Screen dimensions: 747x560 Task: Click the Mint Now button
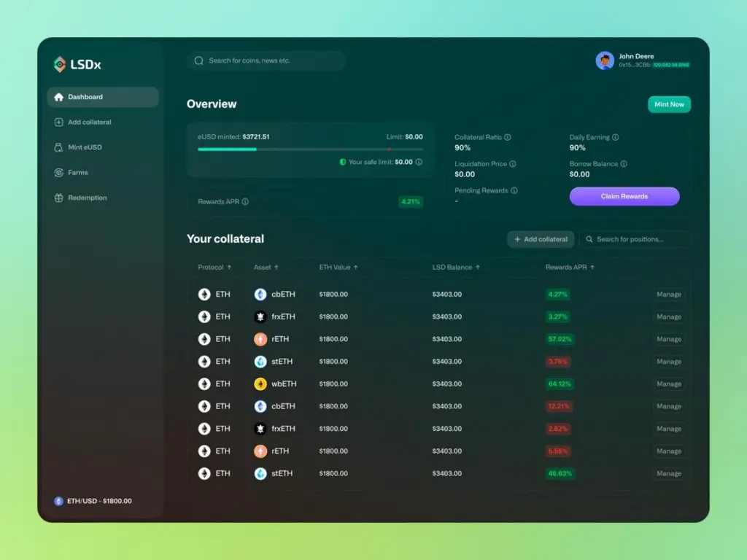(x=669, y=104)
